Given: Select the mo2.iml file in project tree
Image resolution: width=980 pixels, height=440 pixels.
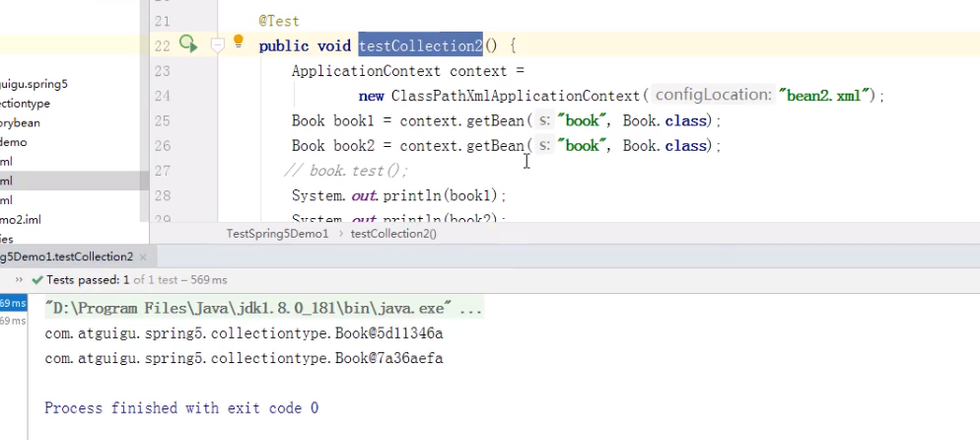Looking at the screenshot, I should click(x=21, y=219).
